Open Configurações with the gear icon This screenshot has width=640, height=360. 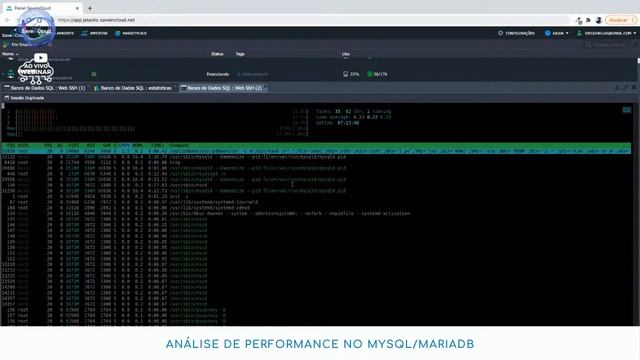(x=516, y=33)
